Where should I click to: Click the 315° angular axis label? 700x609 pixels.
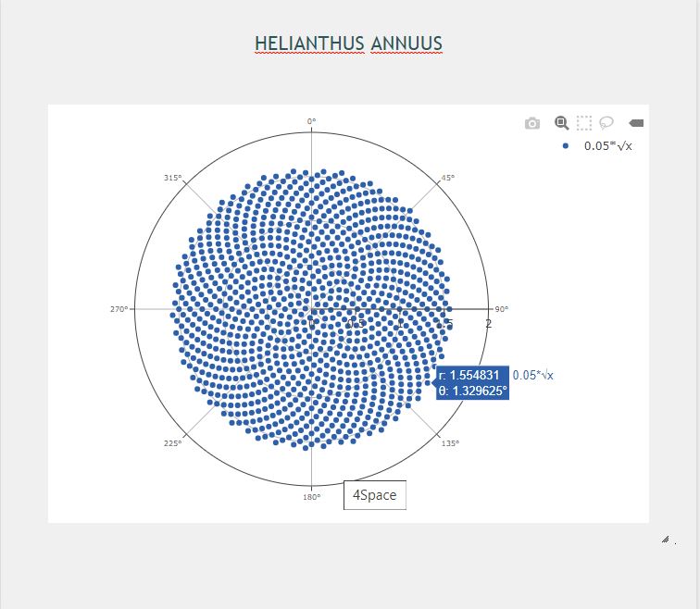coord(173,178)
